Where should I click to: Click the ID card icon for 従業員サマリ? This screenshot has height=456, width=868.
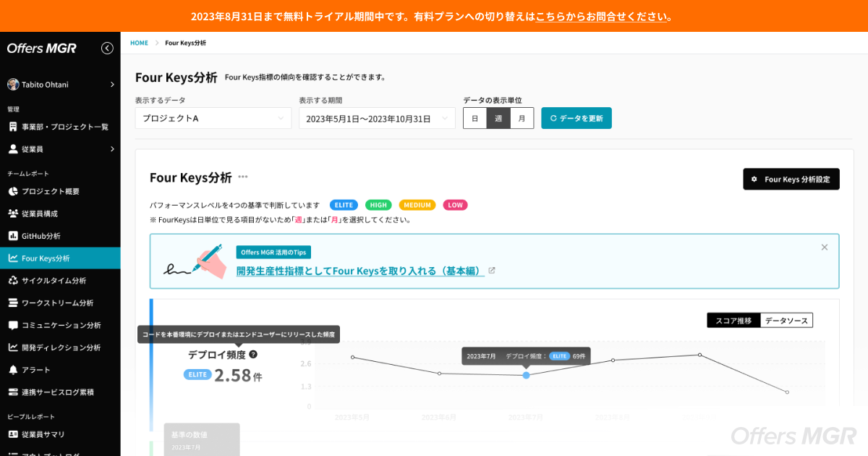[13, 434]
